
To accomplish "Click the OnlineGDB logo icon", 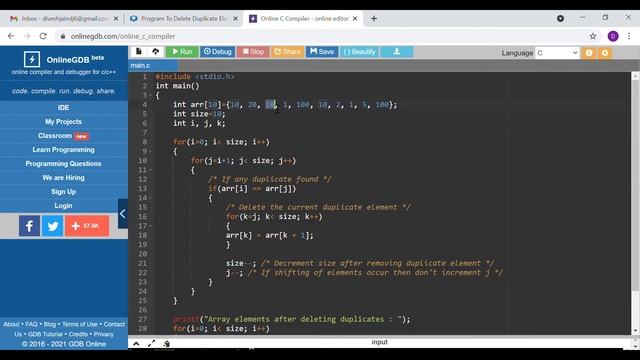I will (x=32, y=59).
